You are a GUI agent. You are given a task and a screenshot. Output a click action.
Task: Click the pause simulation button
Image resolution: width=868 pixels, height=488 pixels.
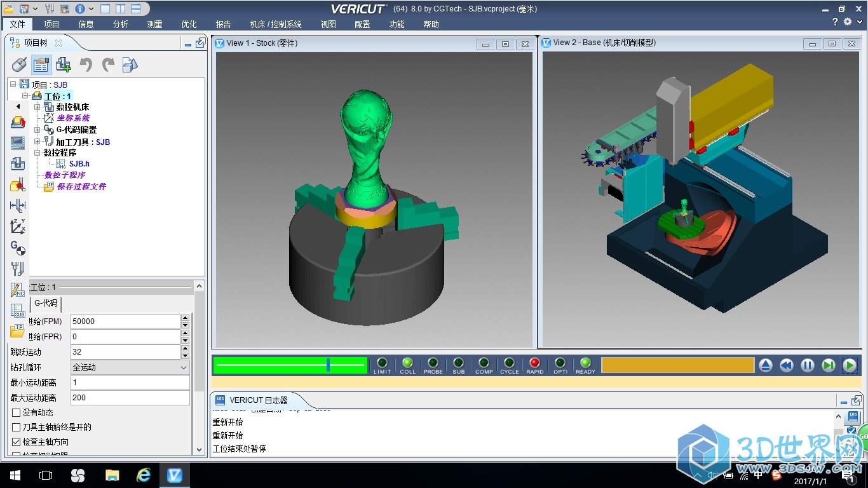(x=808, y=365)
